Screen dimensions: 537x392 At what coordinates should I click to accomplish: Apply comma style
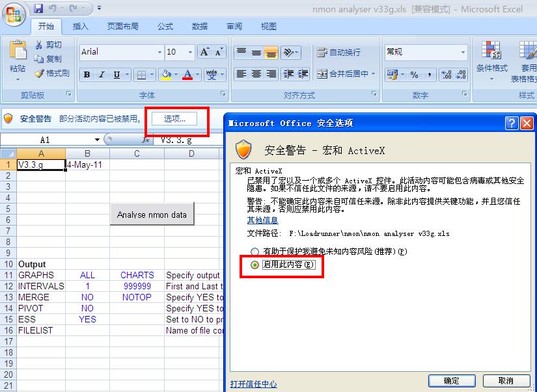429,74
